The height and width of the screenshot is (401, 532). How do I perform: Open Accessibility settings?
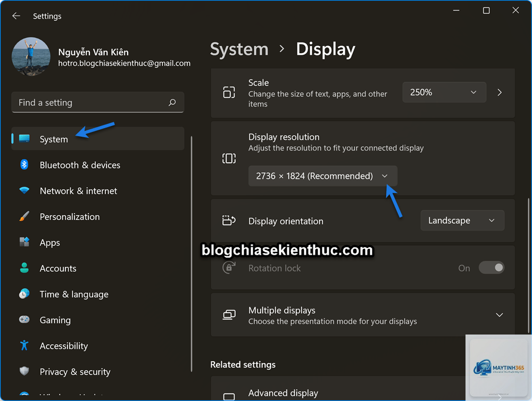point(98,345)
